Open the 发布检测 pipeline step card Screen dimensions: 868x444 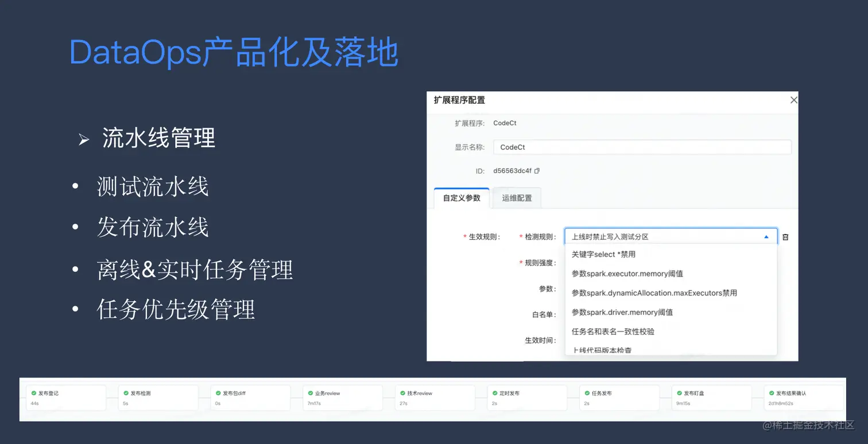click(158, 398)
